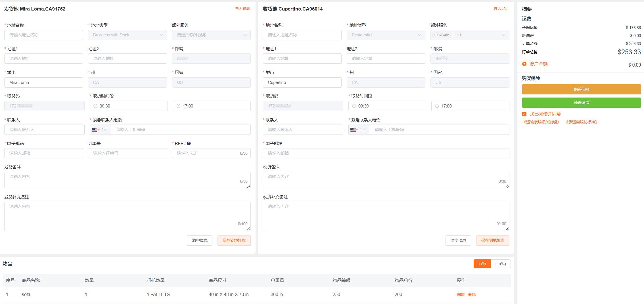The height and width of the screenshot is (304, 644).
Task: Click the REF # input field
Action: [211, 153]
